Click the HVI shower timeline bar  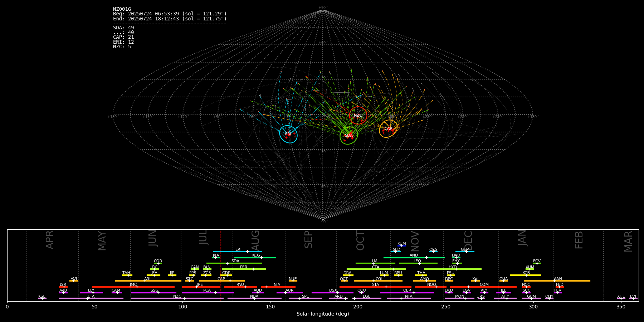(x=74, y=281)
